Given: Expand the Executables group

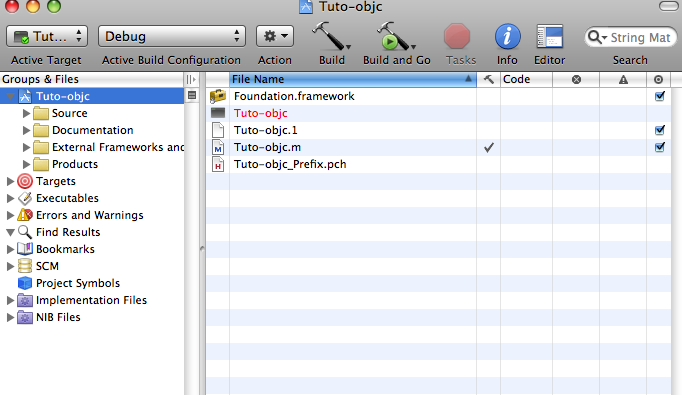Looking at the screenshot, I should click(x=10, y=198).
